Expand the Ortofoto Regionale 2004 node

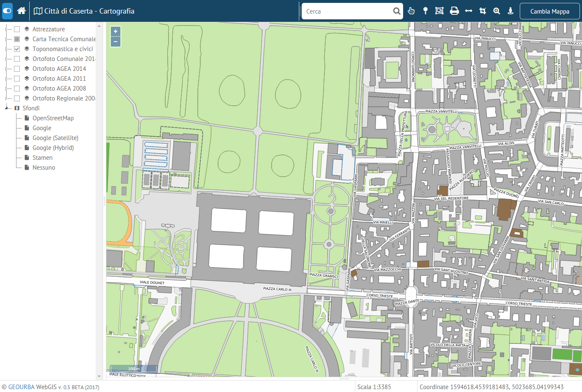point(7,98)
